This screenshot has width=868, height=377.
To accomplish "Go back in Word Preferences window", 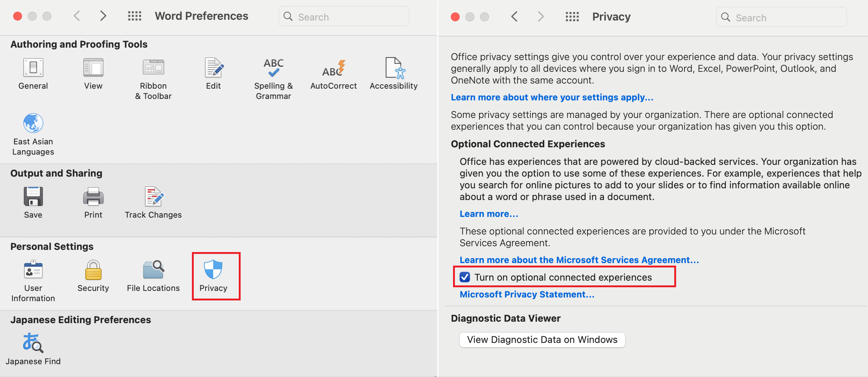I will coord(77,16).
